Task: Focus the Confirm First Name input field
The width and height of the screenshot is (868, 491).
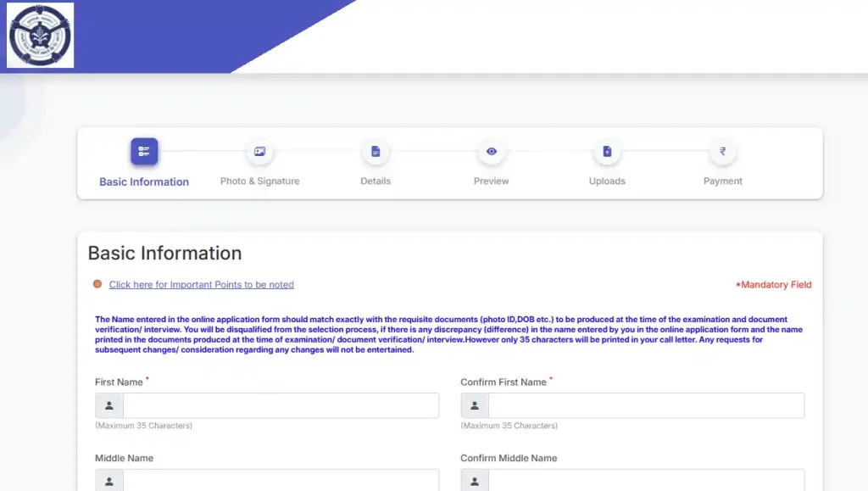Action: pyautogui.click(x=646, y=405)
